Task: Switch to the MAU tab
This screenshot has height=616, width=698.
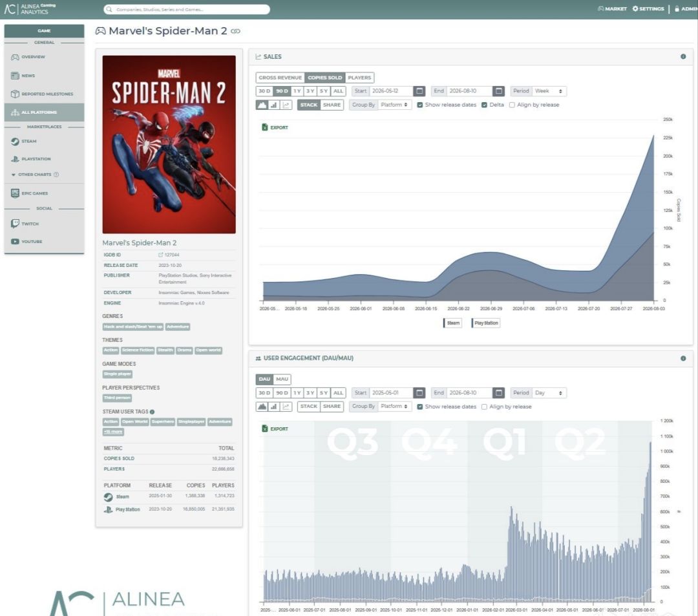Action: click(282, 379)
